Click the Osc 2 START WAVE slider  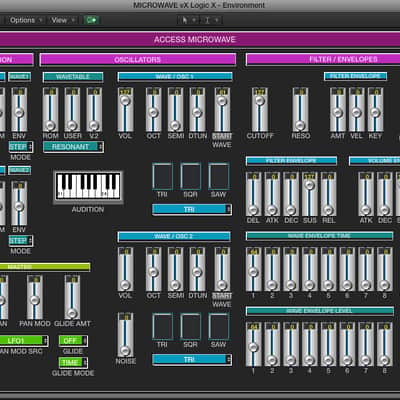point(222,269)
